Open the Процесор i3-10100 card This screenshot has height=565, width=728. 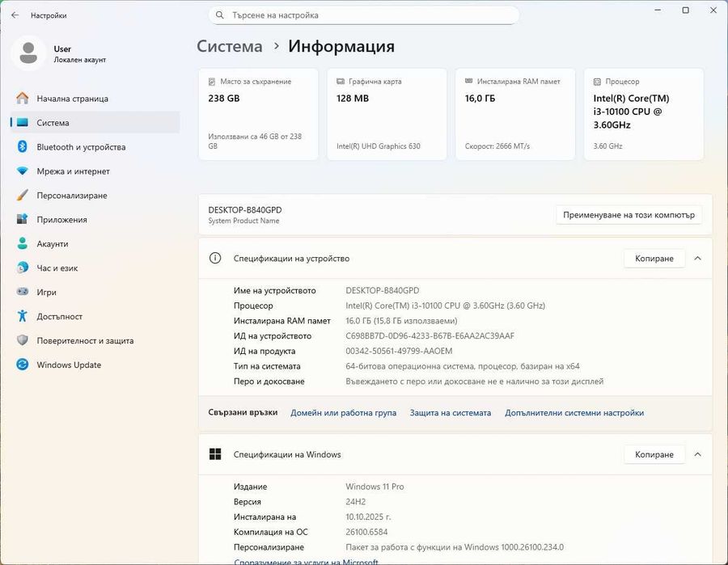click(x=644, y=114)
